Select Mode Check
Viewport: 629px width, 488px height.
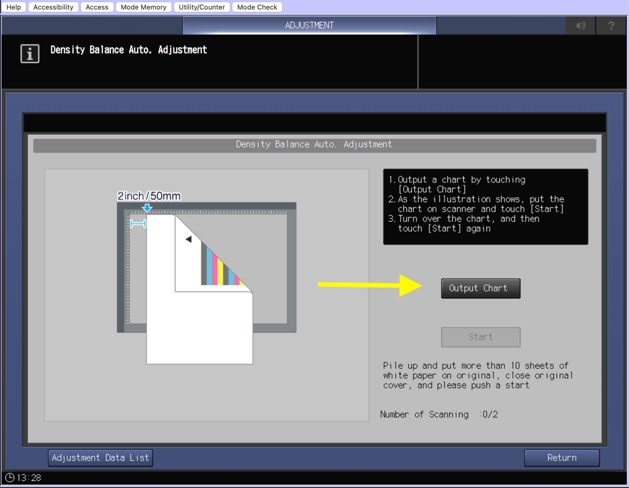(x=257, y=7)
